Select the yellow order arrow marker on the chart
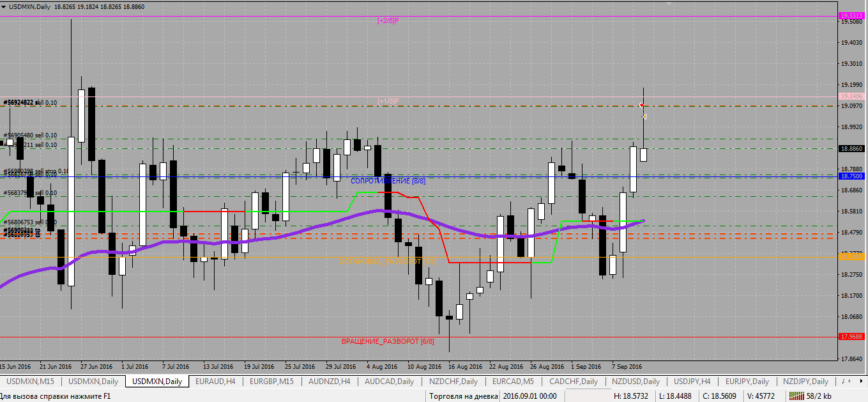868x402 pixels. tap(644, 116)
